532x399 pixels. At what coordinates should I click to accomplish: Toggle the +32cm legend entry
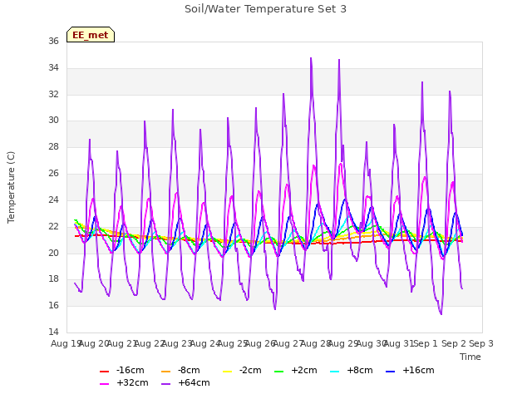tap(124, 382)
